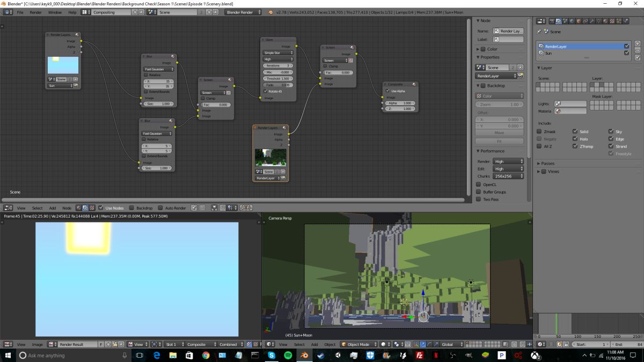Unlink the Scene datablock with X in node panel
Image resolution: width=644 pixels, height=362 pixels.
(519, 68)
